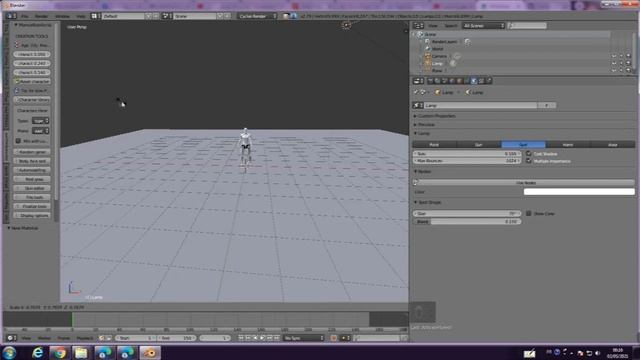The height and width of the screenshot is (360, 640).
Task: Open the Object properties tab icon
Action: point(459,81)
